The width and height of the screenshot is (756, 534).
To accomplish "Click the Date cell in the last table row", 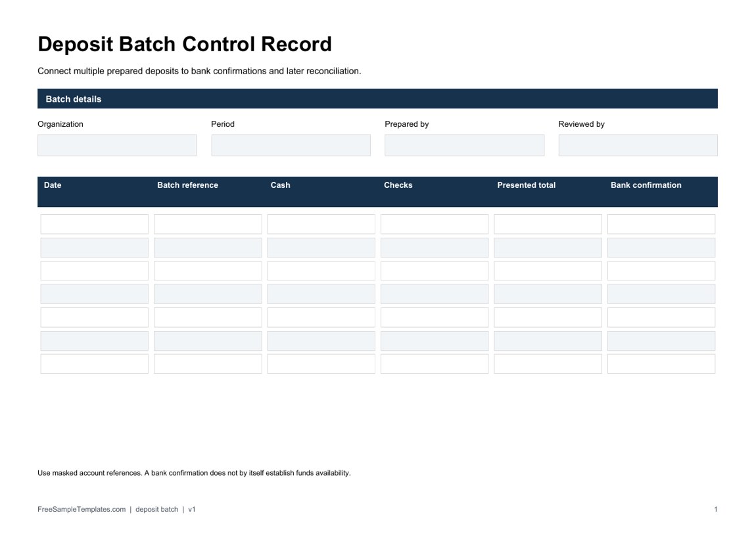I will 95,364.
